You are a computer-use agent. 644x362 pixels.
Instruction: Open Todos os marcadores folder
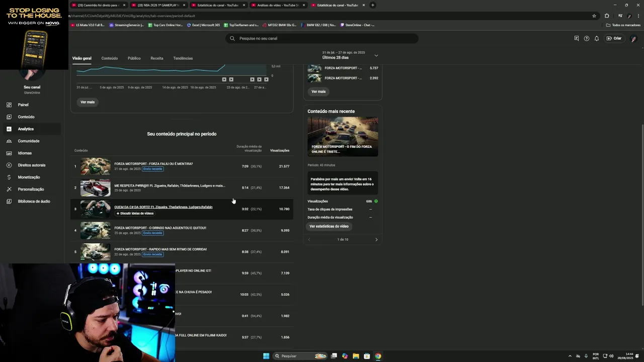point(623,25)
